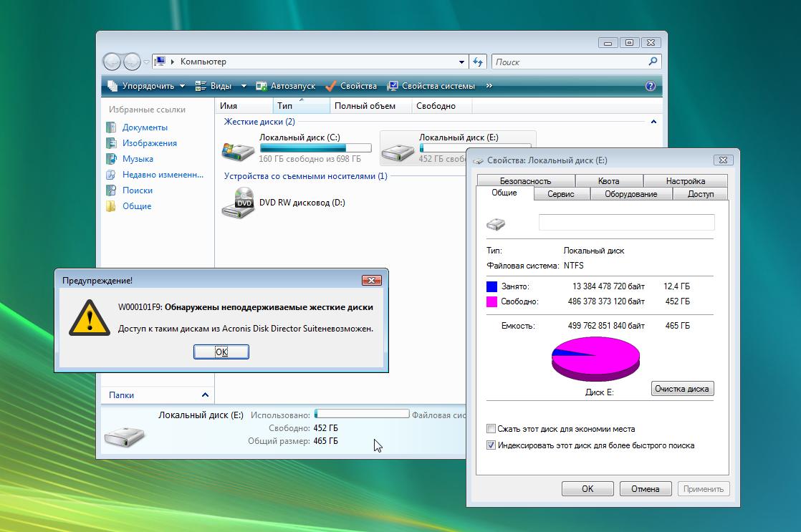Viewport: 801px width, 532px height.
Task: Go forward with the Explorer forward arrow
Action: click(132, 62)
